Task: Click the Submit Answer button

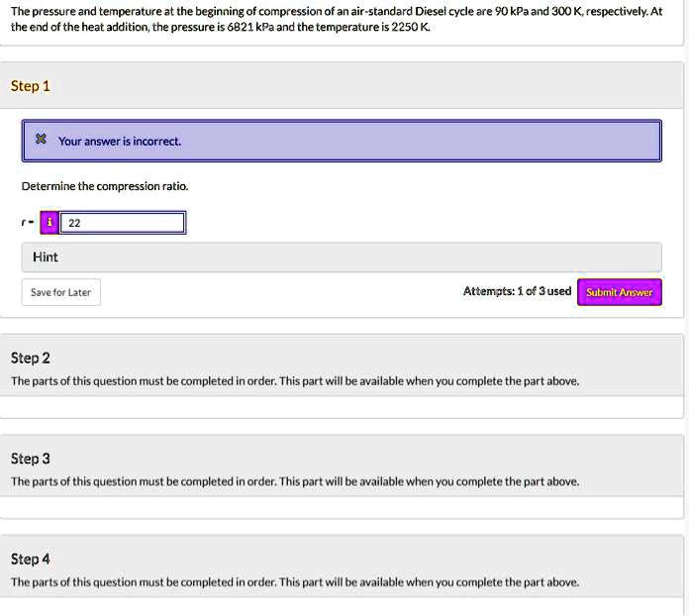Action: pyautogui.click(x=619, y=292)
